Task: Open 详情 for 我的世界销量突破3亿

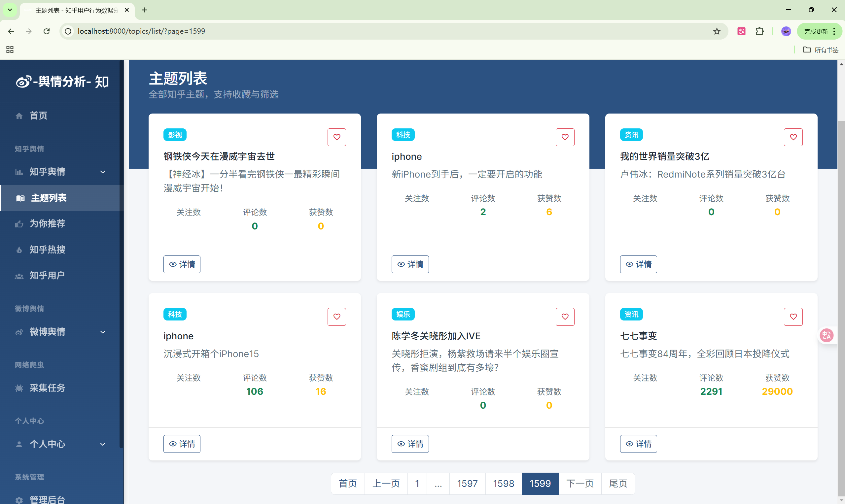Action: point(638,264)
